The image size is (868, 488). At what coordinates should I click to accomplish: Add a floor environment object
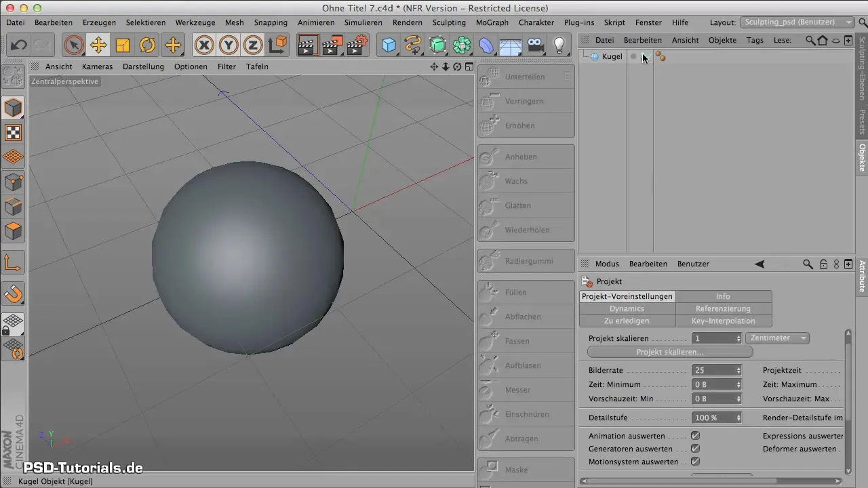point(511,45)
